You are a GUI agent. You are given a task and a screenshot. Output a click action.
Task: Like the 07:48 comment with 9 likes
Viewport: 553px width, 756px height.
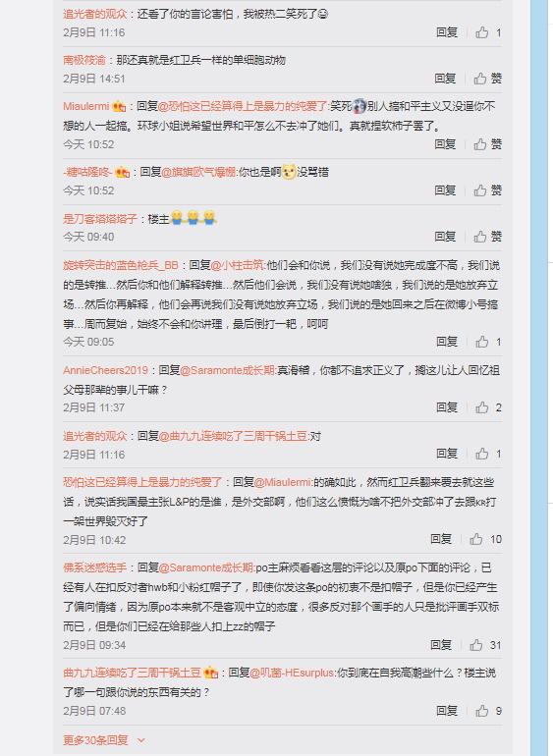pyautogui.click(x=488, y=711)
